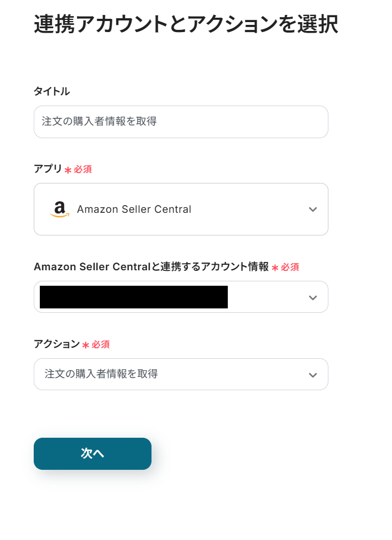Expand the アクション dropdown chevron
Image resolution: width=392 pixels, height=540 pixels.
click(x=313, y=375)
